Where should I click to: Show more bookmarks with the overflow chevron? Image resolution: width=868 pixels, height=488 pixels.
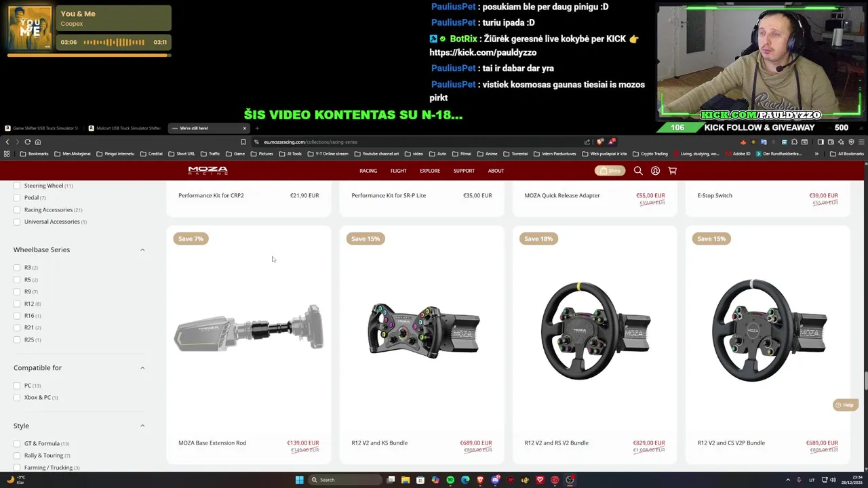pos(816,154)
